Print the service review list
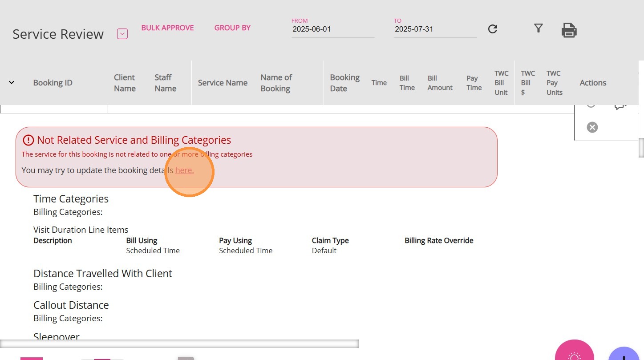644x360 pixels. 569,30
